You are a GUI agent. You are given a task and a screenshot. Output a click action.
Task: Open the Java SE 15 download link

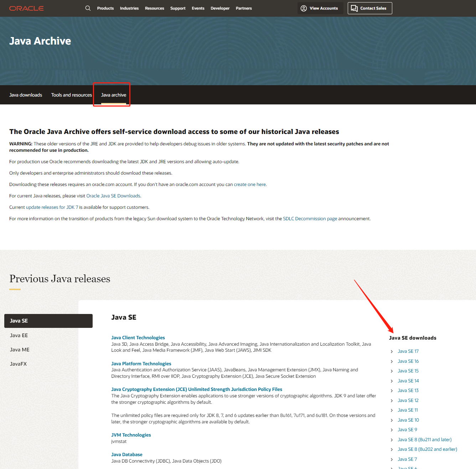pyautogui.click(x=408, y=371)
